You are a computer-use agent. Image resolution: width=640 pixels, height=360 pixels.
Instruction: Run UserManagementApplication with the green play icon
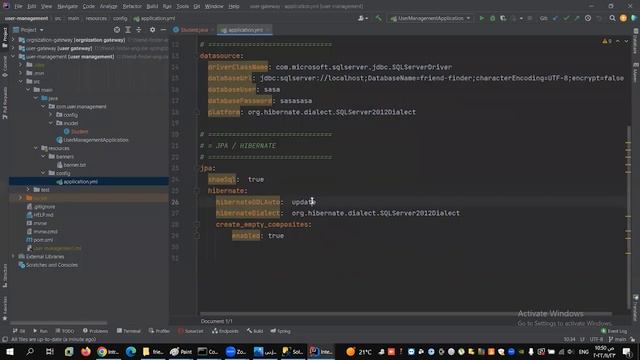[482, 18]
